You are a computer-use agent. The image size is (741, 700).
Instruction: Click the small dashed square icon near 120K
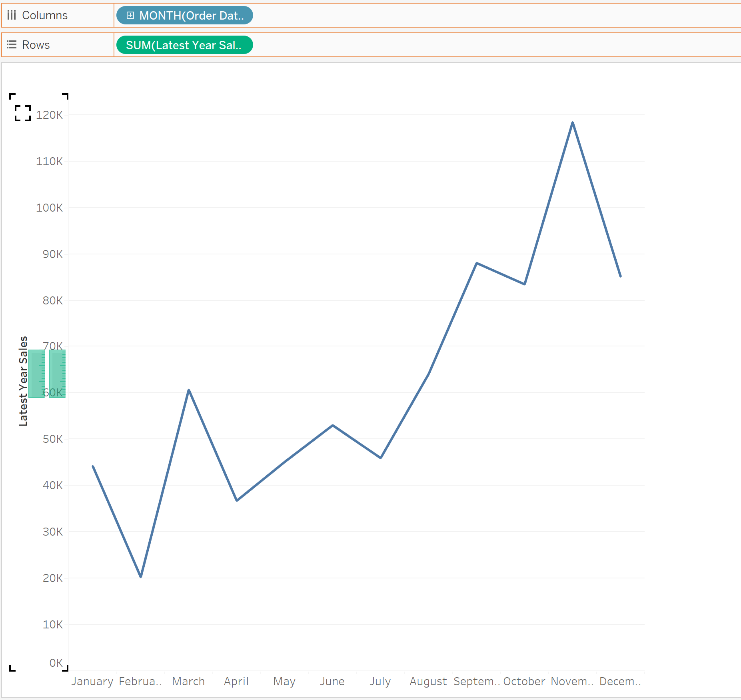pos(23,113)
